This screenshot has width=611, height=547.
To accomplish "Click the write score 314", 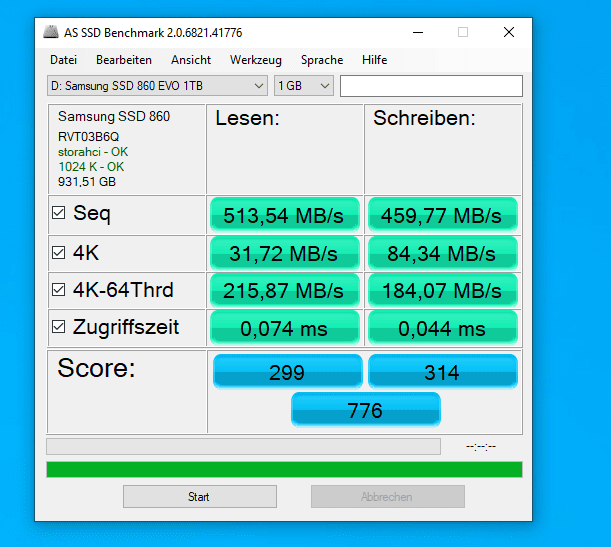I will [443, 371].
